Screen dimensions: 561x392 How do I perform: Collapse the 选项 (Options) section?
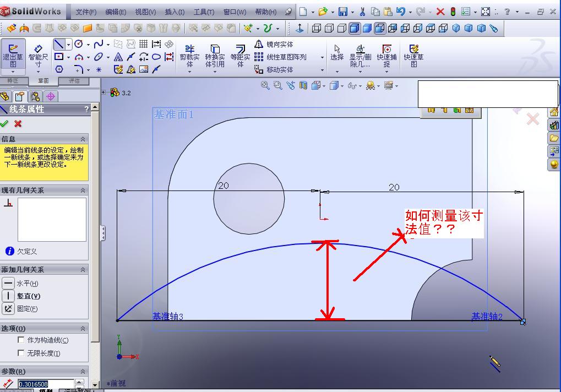click(x=83, y=328)
